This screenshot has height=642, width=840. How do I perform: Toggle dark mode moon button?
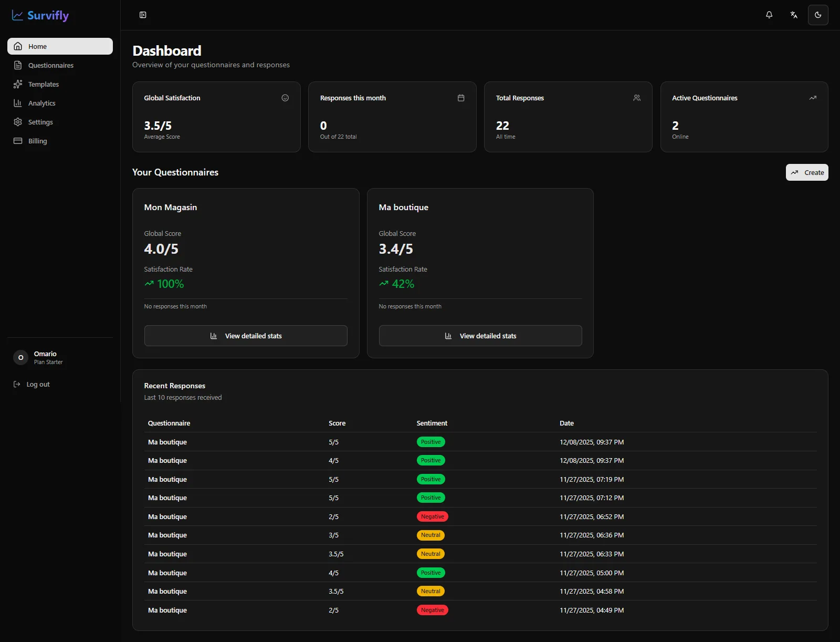click(818, 15)
